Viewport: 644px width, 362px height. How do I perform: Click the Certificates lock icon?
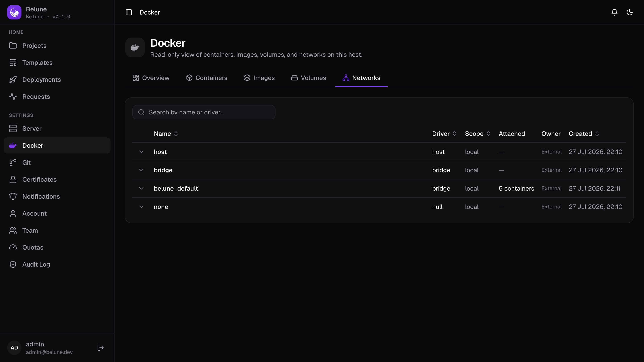click(x=13, y=180)
